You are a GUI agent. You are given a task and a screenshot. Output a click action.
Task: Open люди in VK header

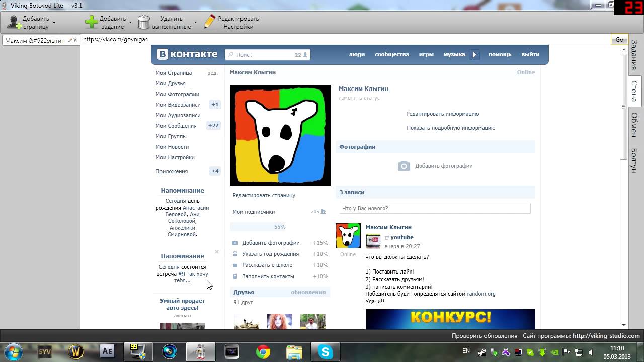[357, 54]
